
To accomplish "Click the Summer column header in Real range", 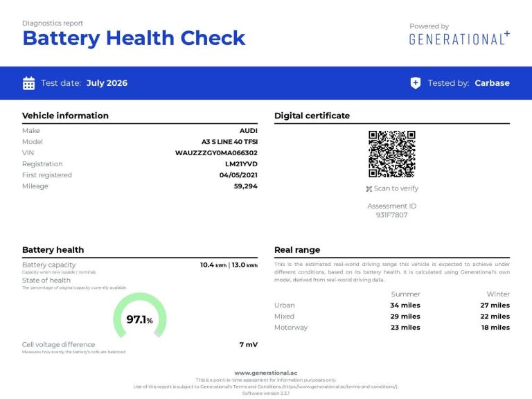I will (405, 294).
